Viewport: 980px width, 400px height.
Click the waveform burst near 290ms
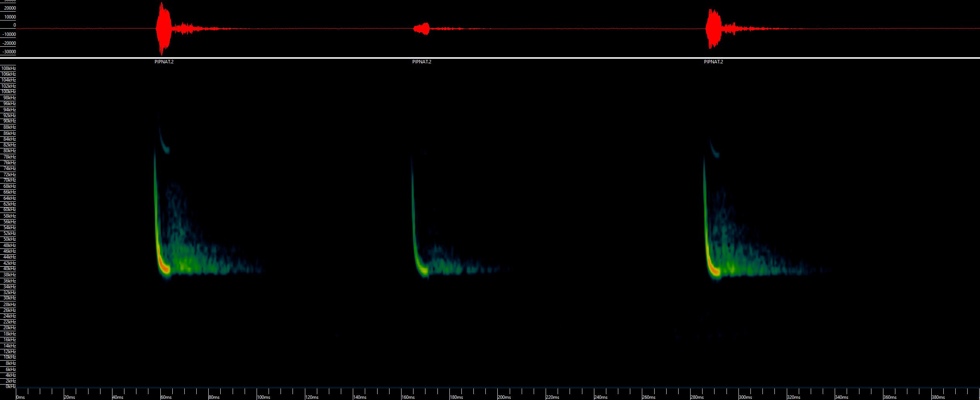[713, 29]
